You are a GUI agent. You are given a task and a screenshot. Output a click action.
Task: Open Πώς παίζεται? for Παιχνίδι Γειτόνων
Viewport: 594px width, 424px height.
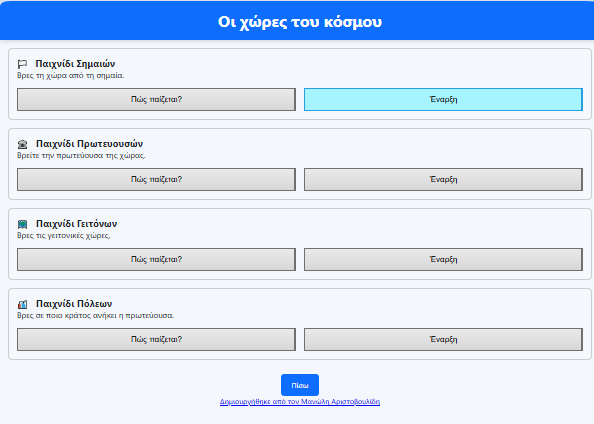click(x=156, y=260)
